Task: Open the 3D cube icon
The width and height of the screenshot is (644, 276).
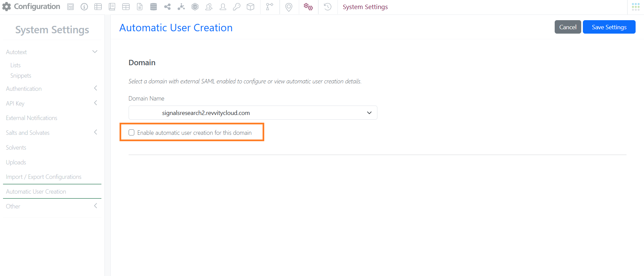Action: tap(250, 7)
